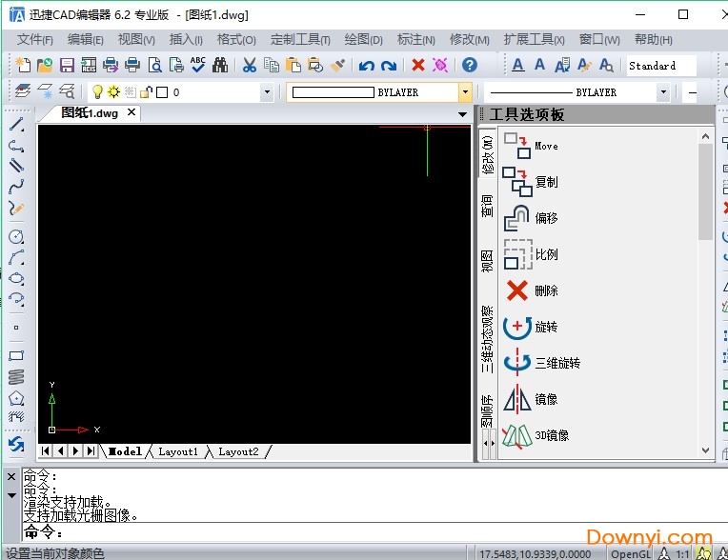Screen dimensions: 728x560
Task: Select the Line draw tool
Action: (16, 125)
